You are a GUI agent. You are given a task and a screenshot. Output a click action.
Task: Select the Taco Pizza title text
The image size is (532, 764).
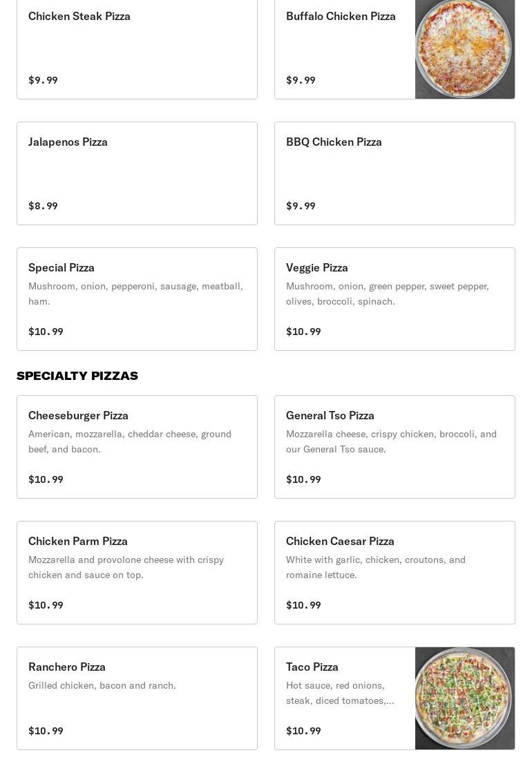[312, 667]
